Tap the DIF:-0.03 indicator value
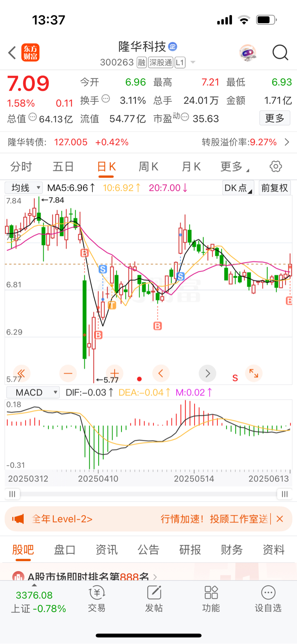The height and width of the screenshot is (644, 297). click(x=90, y=392)
